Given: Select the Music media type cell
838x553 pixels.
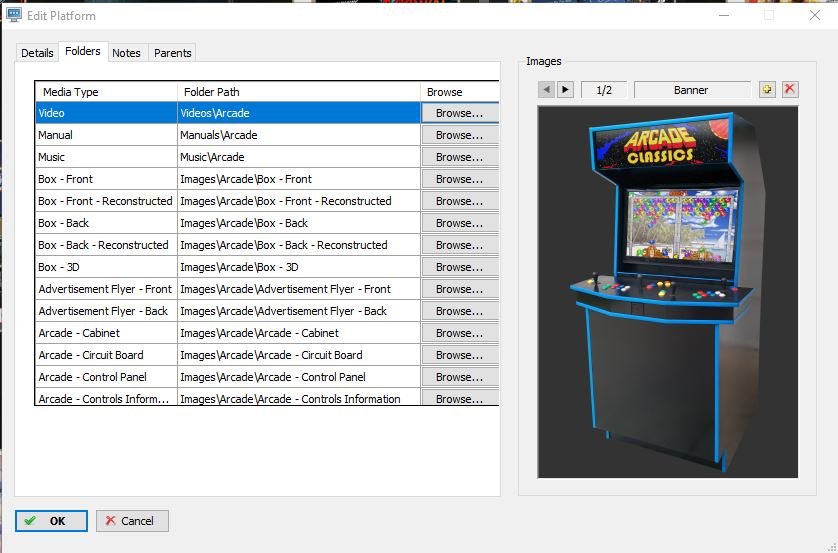Looking at the screenshot, I should tap(106, 157).
